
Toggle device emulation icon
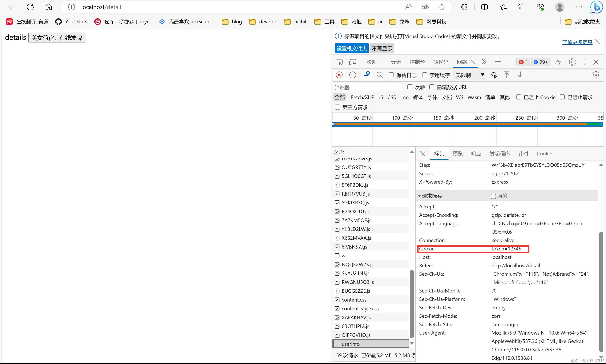[x=352, y=62]
